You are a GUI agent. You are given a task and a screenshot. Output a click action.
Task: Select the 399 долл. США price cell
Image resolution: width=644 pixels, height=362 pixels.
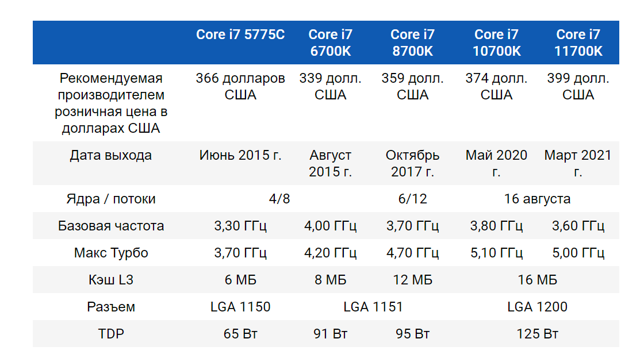click(578, 86)
